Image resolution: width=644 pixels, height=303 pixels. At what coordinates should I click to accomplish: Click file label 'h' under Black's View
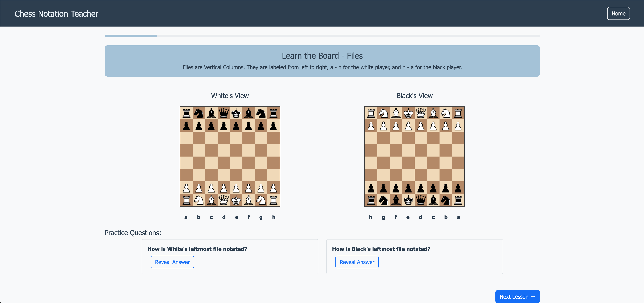click(x=371, y=217)
